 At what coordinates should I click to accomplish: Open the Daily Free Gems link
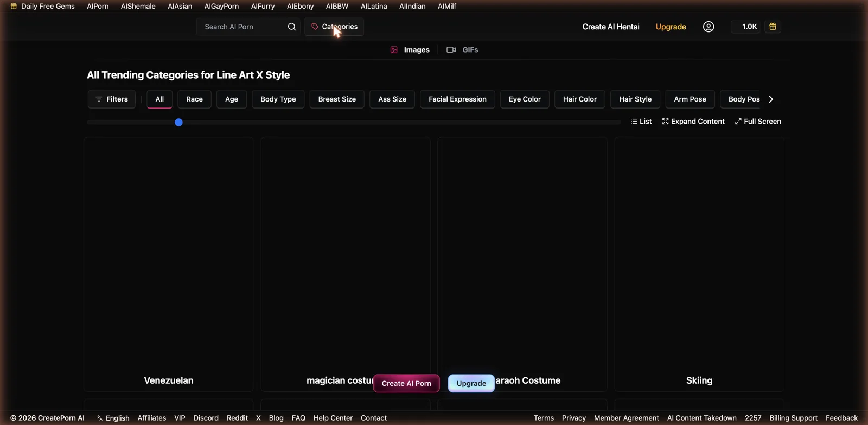(43, 6)
